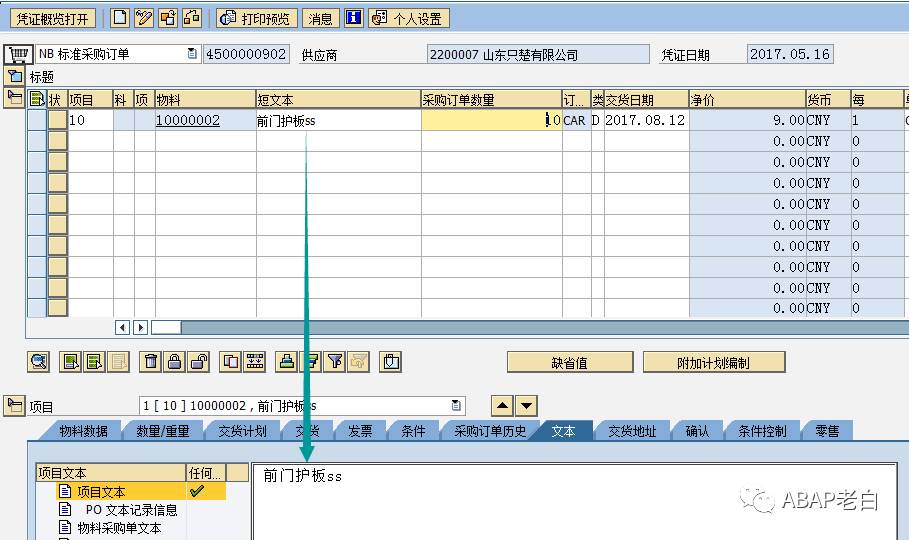Click the 消息 button
This screenshot has width=909, height=540.
(321, 19)
